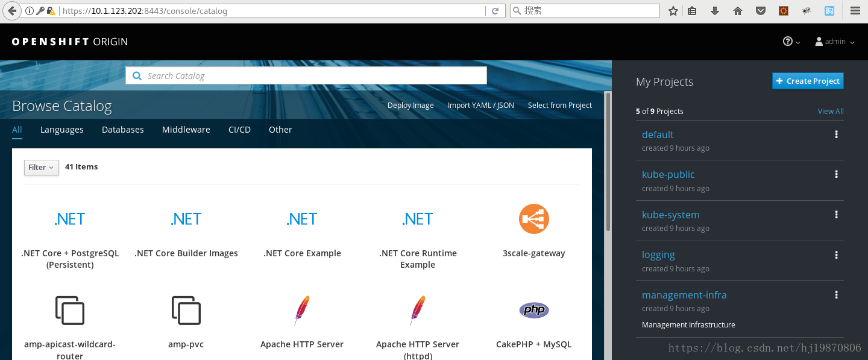Select the 3scale-gateway orange icon
Screen dimensions: 868x360
(534, 218)
